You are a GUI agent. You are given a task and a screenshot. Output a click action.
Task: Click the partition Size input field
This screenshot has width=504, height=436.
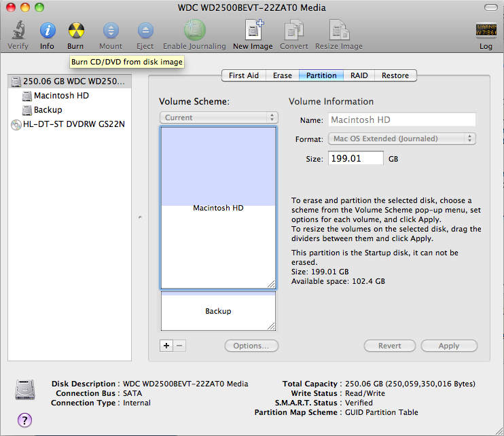355,158
